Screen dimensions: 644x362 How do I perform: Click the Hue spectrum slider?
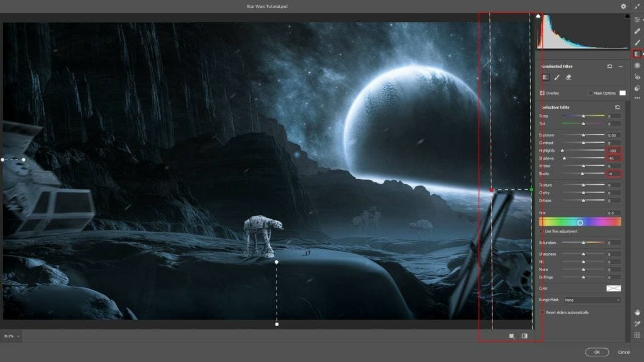click(x=580, y=222)
